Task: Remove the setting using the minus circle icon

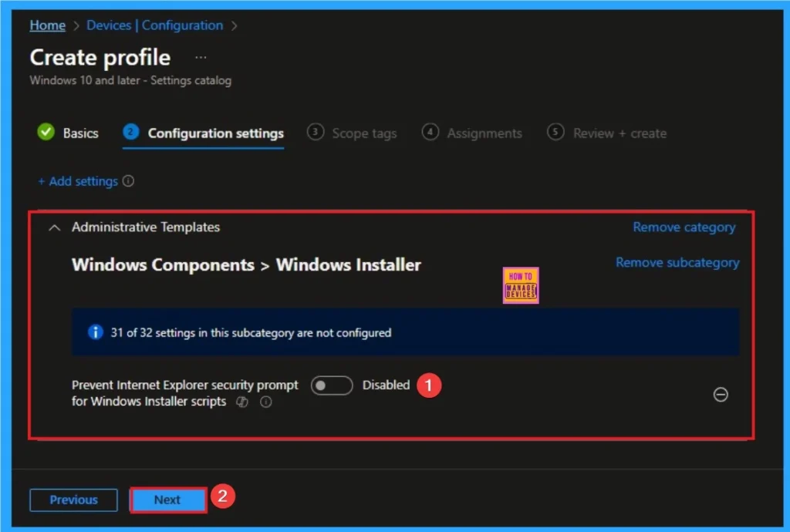Action: click(x=721, y=395)
